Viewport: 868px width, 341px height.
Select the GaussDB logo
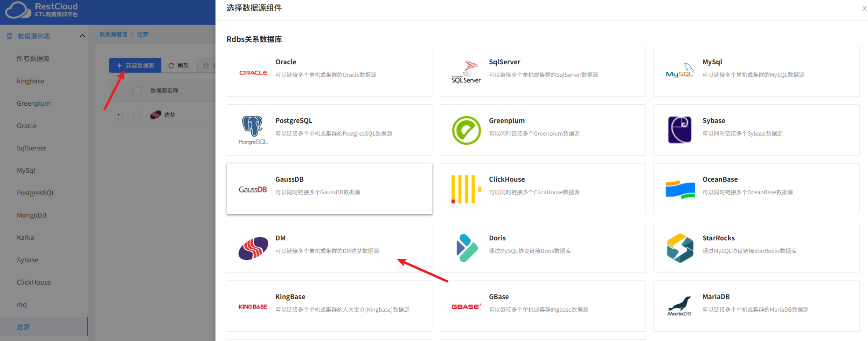point(253,190)
